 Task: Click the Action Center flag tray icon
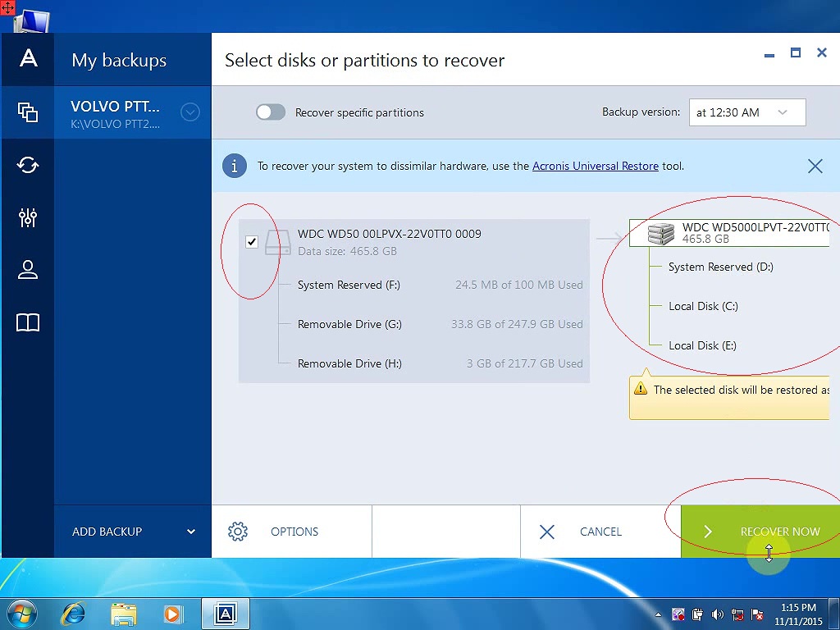(x=757, y=614)
